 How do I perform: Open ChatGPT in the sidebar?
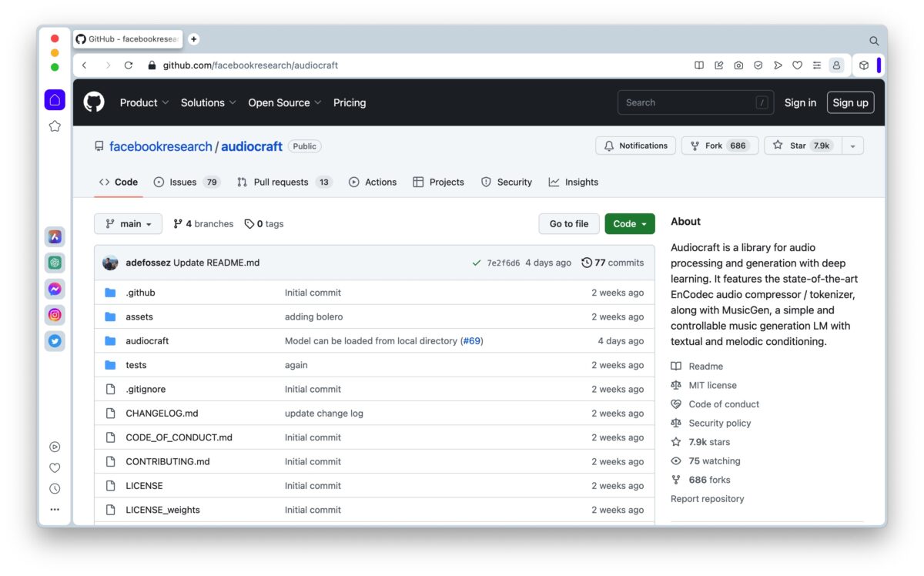pos(55,263)
